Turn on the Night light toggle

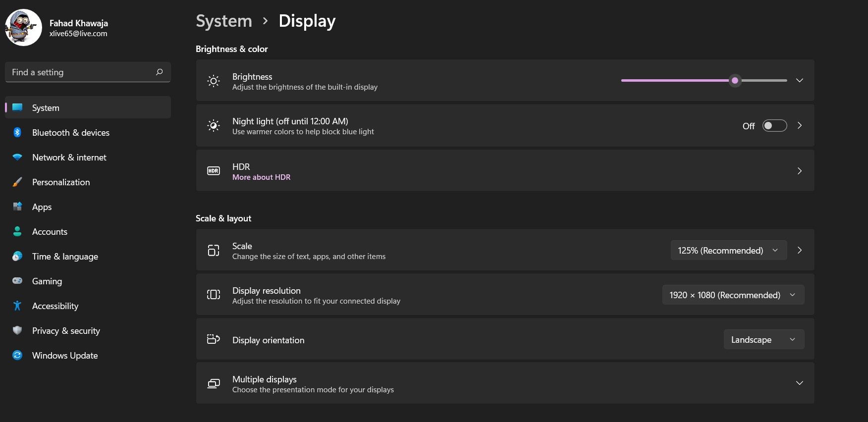[774, 126]
